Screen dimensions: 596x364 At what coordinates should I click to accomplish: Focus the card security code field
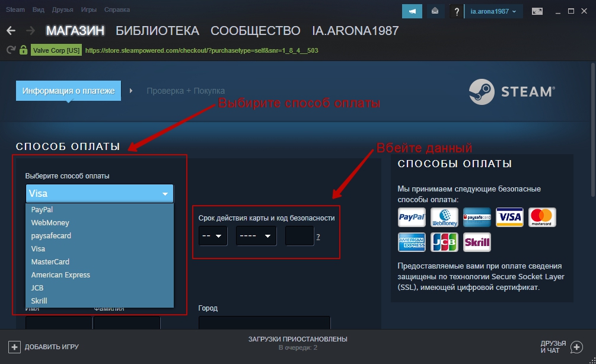[299, 236]
